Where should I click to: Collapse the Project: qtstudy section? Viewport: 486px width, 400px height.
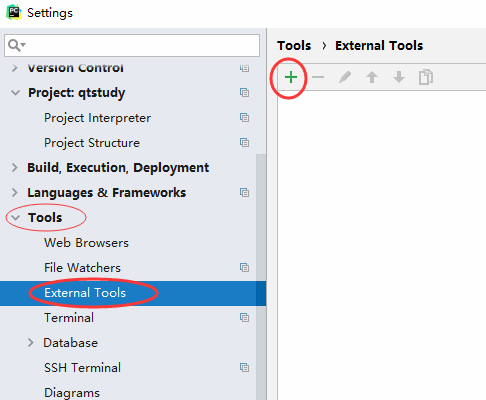pyautogui.click(x=15, y=93)
